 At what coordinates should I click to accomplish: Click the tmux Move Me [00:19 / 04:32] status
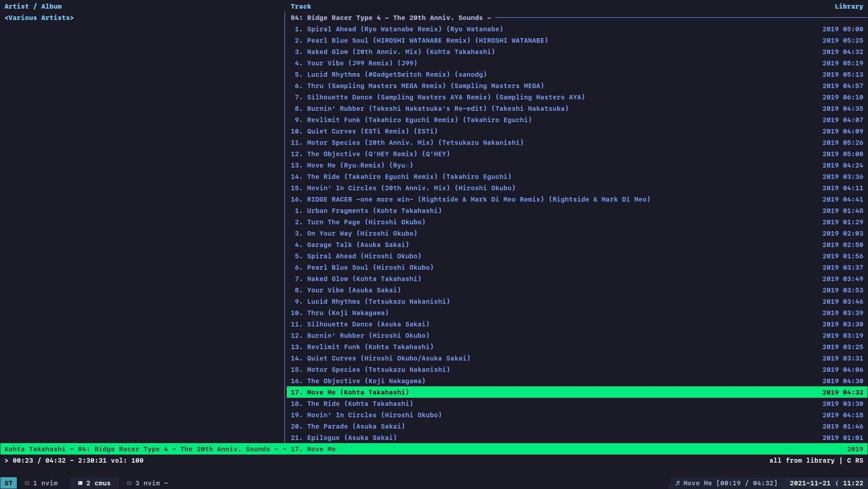[730, 483]
